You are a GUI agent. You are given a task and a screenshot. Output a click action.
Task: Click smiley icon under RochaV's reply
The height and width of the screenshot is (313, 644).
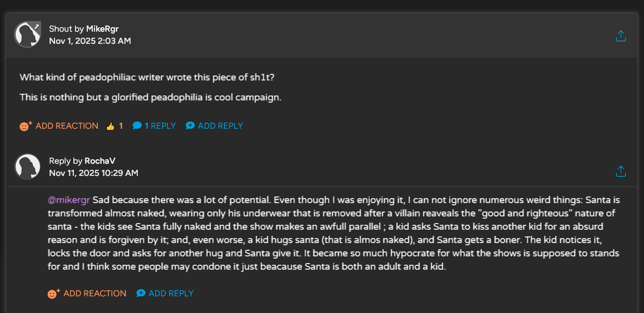pyautogui.click(x=53, y=294)
